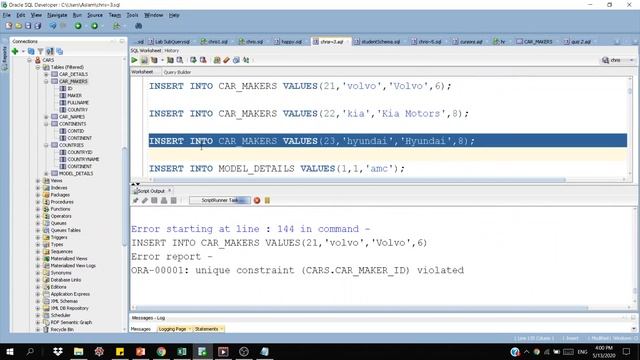
Task: Click the Clear eraser icon in worksheet toolbar
Action: click(x=227, y=60)
